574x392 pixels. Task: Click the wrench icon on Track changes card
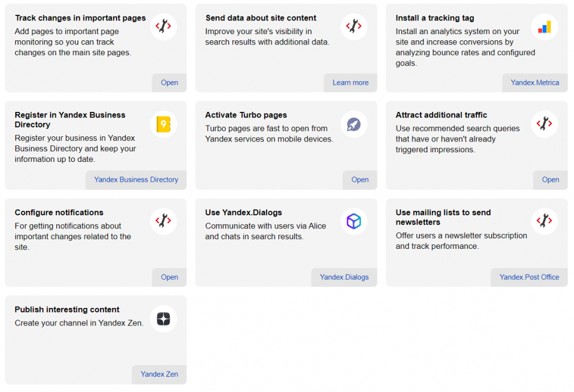pos(164,26)
